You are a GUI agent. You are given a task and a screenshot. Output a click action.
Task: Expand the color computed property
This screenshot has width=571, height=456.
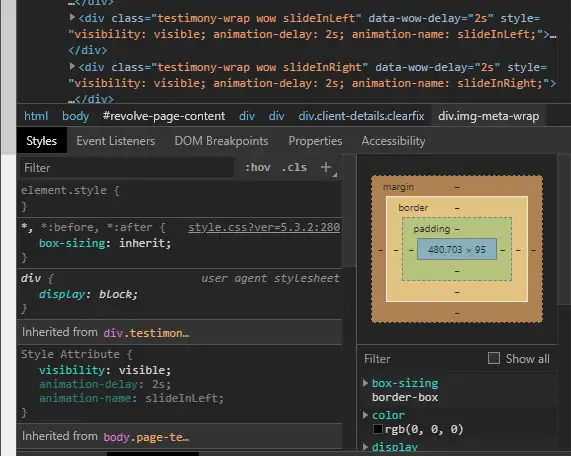tap(365, 415)
